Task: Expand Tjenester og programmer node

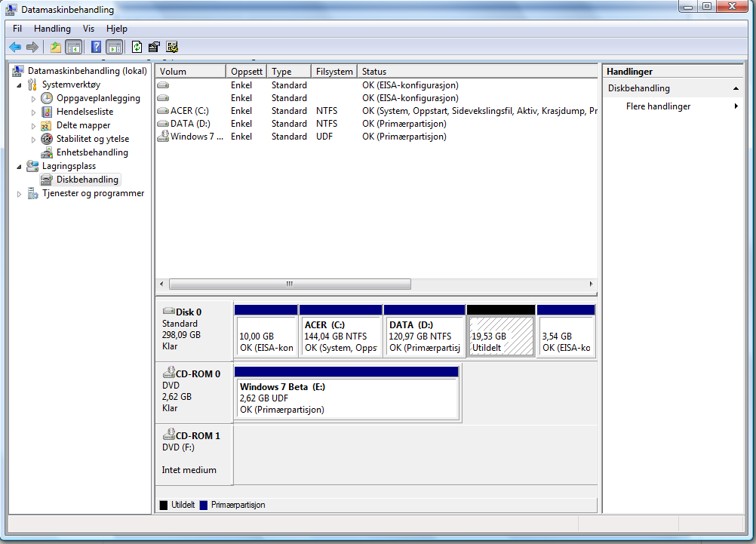Action: click(x=20, y=194)
